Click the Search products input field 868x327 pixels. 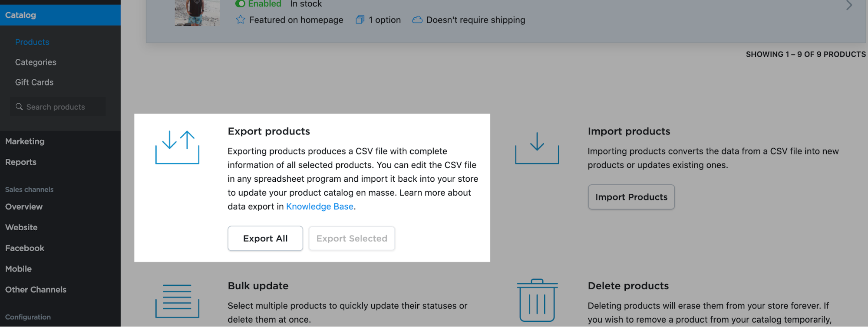pyautogui.click(x=61, y=107)
